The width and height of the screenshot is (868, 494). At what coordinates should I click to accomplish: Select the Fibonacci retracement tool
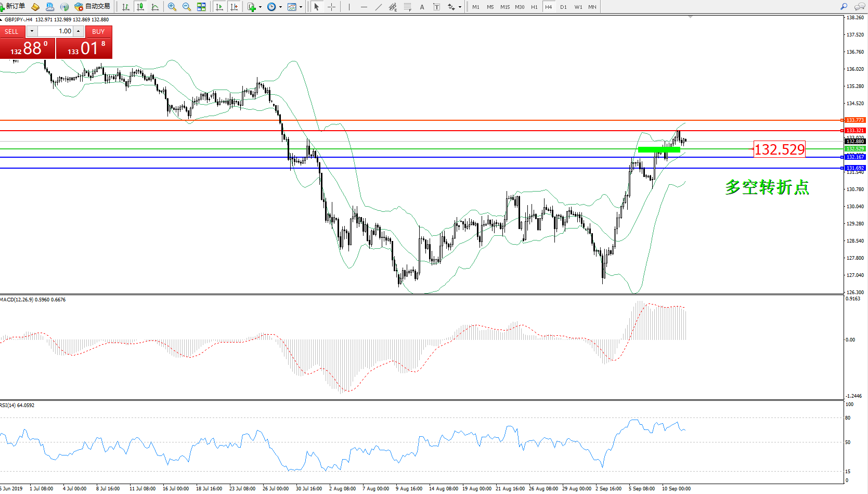click(407, 7)
